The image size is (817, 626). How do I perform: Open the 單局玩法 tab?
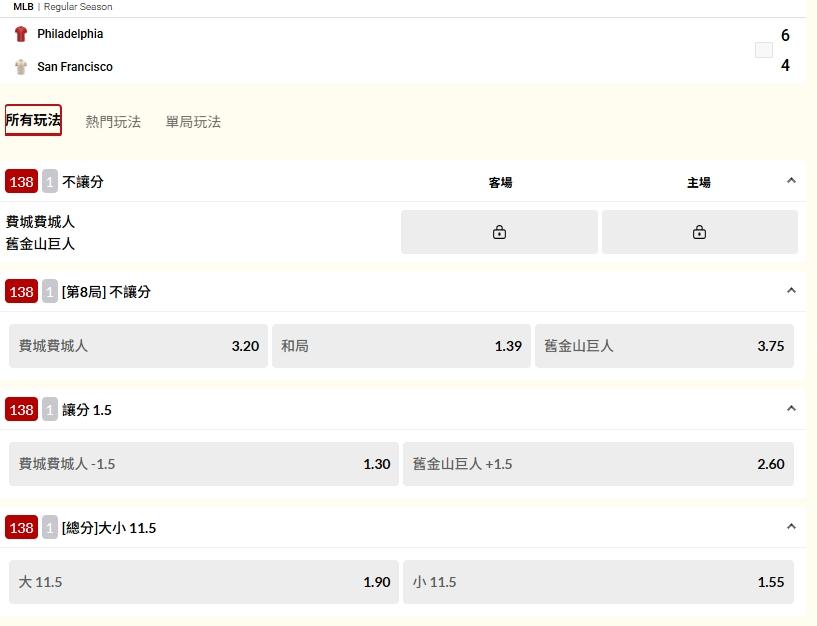click(193, 122)
